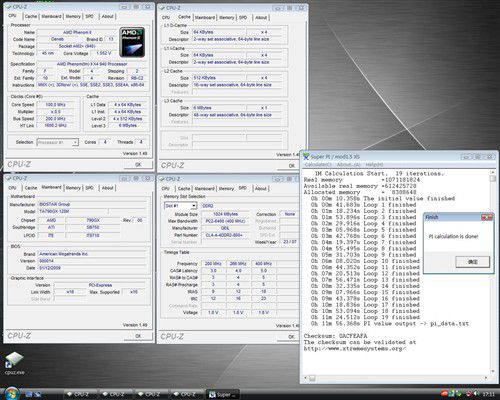Open the cpuz.exe desktop icon
The width and height of the screenshot is (500, 400).
[14, 363]
